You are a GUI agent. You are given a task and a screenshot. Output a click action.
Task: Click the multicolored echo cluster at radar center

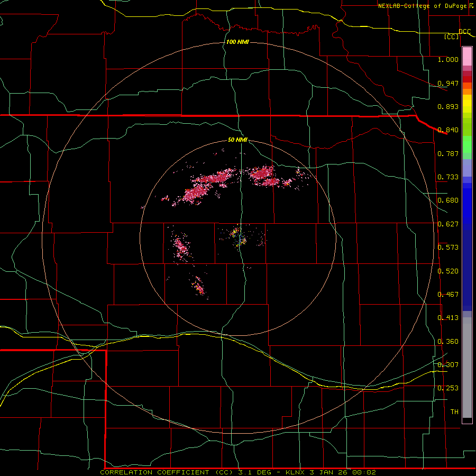(239, 237)
